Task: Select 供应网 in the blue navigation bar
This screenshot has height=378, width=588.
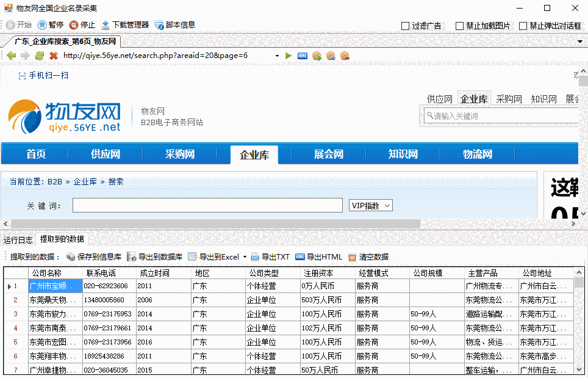Action: [x=106, y=154]
